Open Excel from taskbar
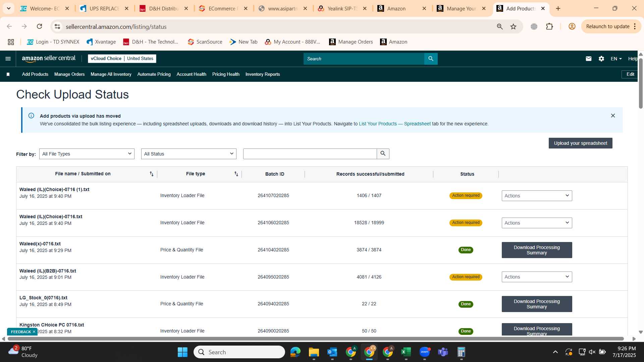 pyautogui.click(x=406, y=352)
